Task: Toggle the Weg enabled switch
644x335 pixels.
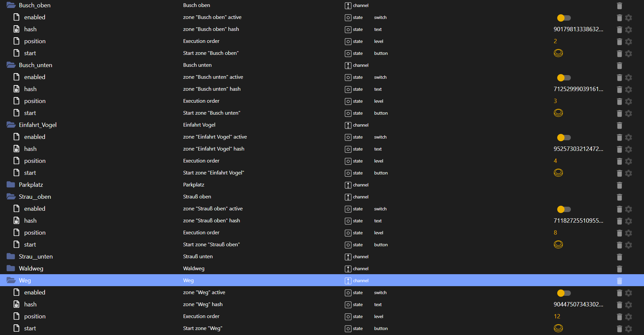Action: pyautogui.click(x=564, y=293)
